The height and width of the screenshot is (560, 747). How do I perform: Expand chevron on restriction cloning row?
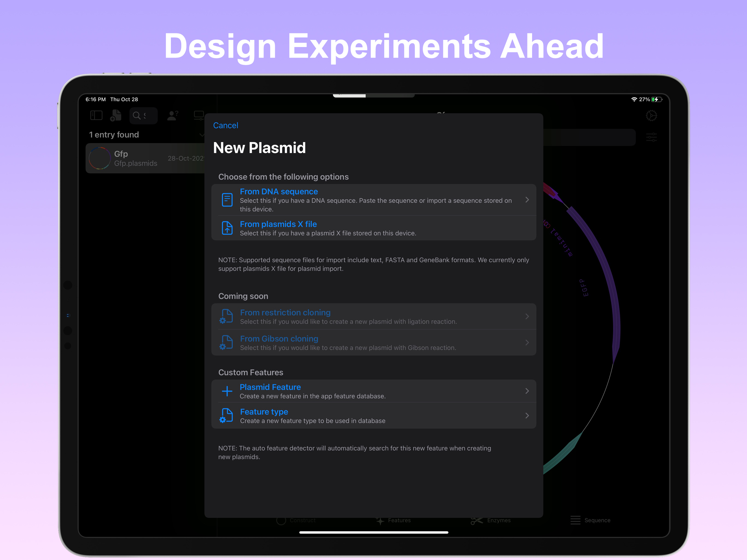[527, 316]
